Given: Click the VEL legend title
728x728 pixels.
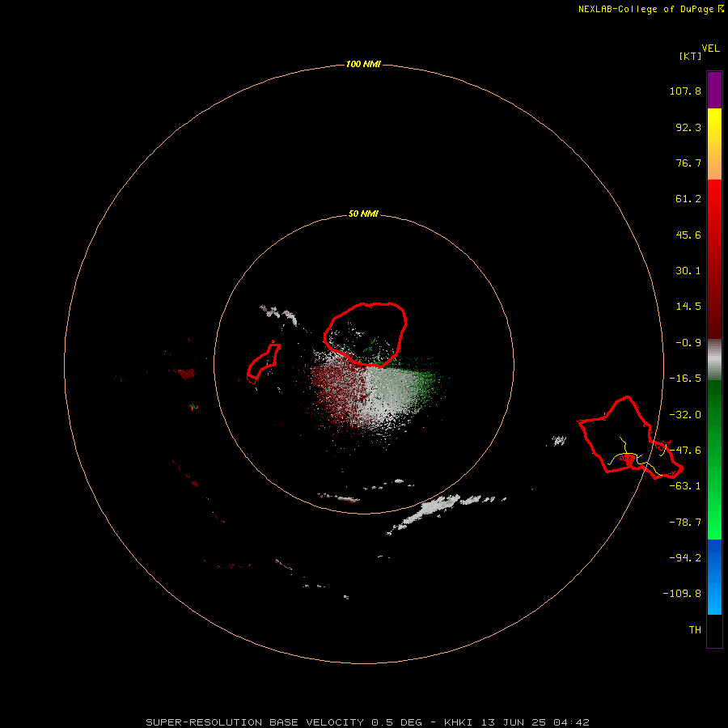Looking at the screenshot, I should [710, 49].
